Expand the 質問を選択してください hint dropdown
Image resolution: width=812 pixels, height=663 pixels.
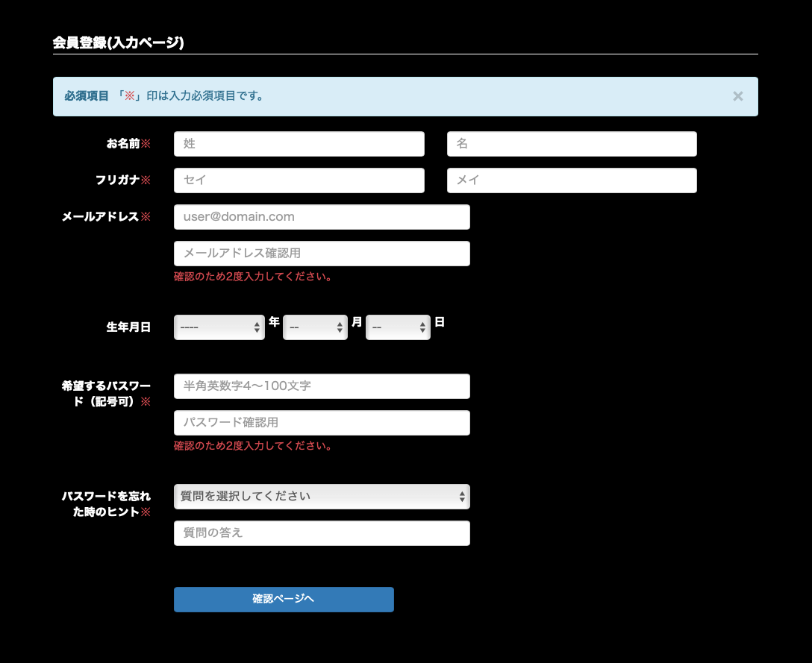tap(322, 497)
